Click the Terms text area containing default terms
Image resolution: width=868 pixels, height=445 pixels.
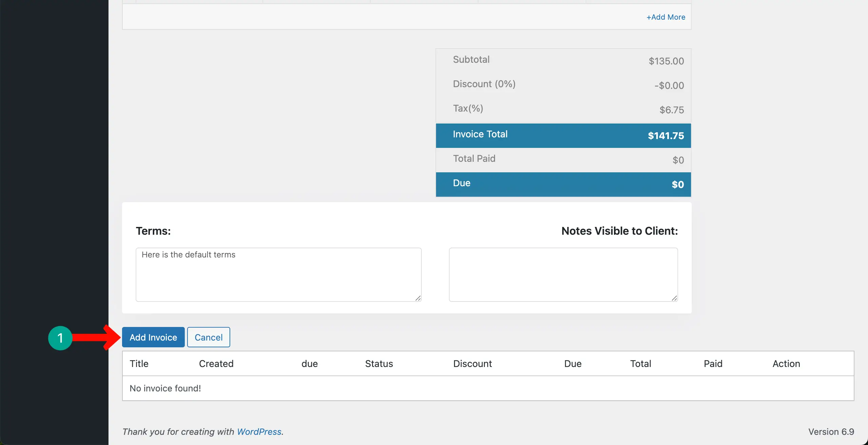click(x=278, y=275)
